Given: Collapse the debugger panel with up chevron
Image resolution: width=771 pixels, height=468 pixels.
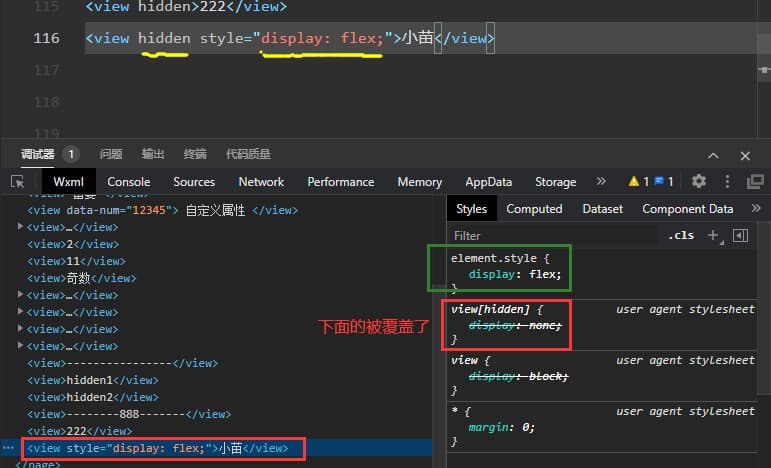Looking at the screenshot, I should point(713,155).
